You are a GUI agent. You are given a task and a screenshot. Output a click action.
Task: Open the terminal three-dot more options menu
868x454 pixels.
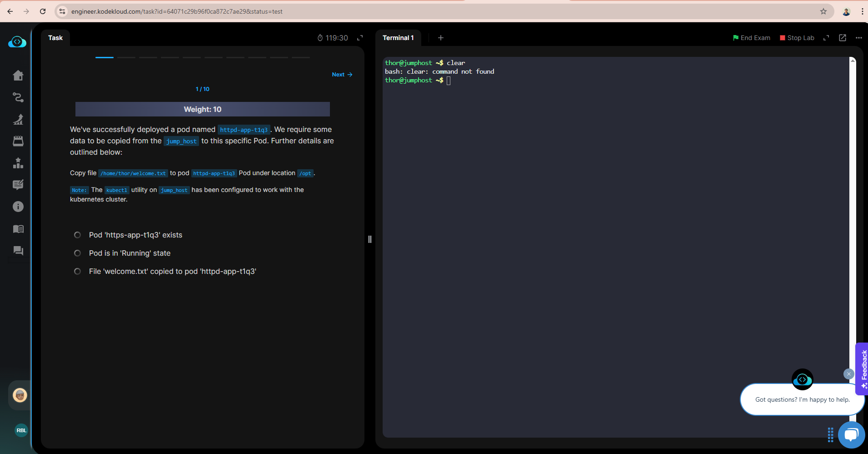click(x=858, y=38)
